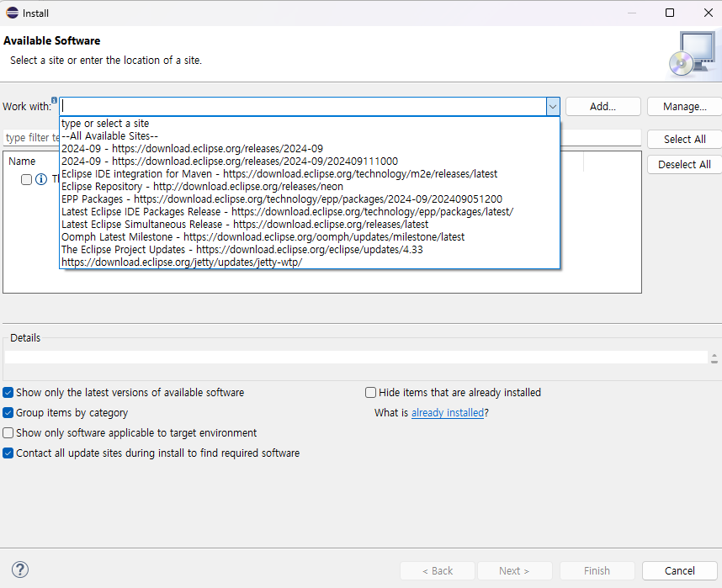722x588 pixels.
Task: Click the type filter text field
Action: click(x=31, y=137)
